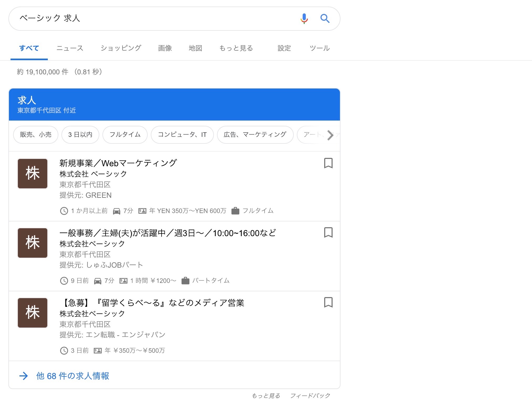Click もっと見る link below job box
The height and width of the screenshot is (399, 532).
pos(266,396)
